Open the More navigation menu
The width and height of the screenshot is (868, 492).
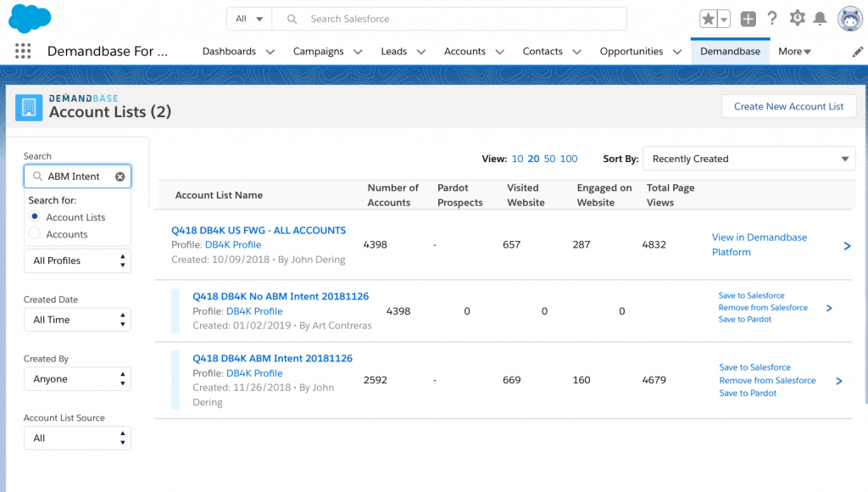tap(794, 52)
